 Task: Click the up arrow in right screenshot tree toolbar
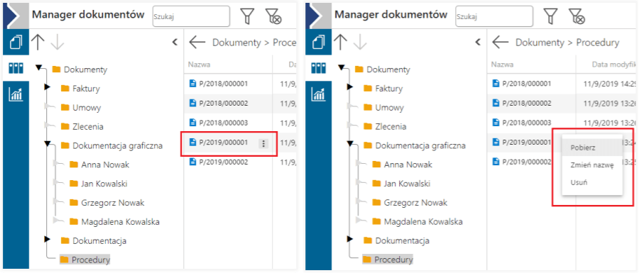(341, 43)
